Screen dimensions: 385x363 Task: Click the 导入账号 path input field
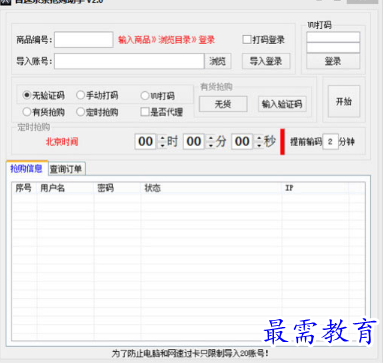coord(129,61)
